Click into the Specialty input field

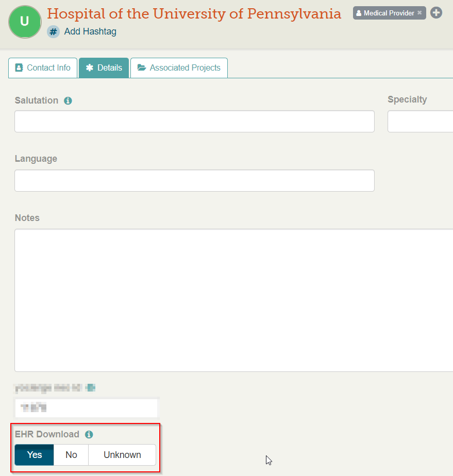point(420,122)
